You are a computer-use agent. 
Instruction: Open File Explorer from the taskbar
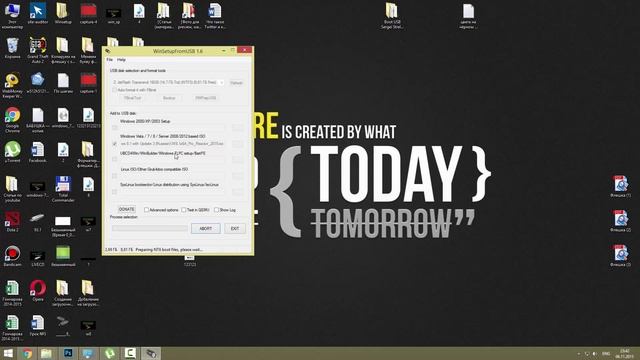[46, 353]
